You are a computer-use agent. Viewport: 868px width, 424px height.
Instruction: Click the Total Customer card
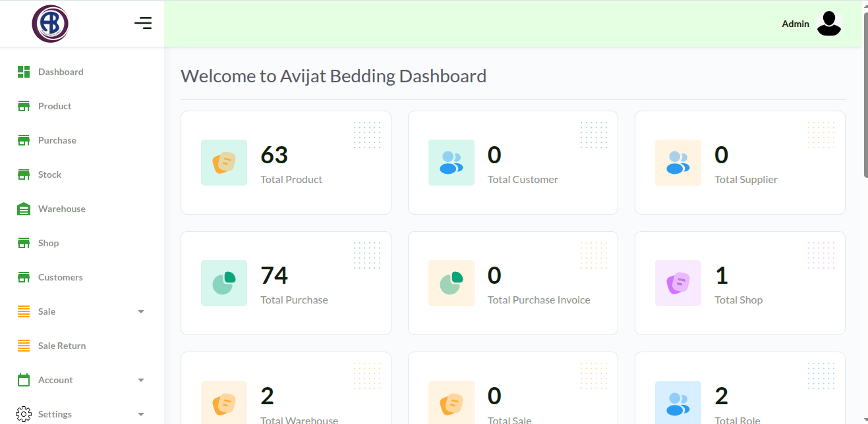[x=513, y=162]
